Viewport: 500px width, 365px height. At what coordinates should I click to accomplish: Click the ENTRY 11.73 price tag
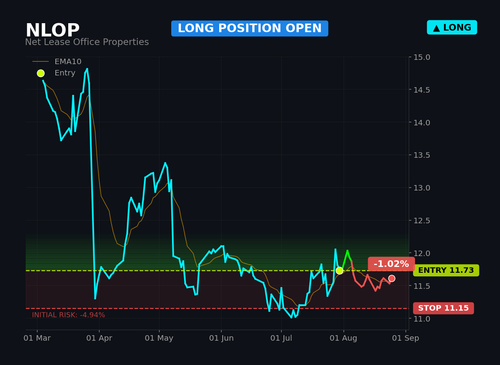coord(446,270)
